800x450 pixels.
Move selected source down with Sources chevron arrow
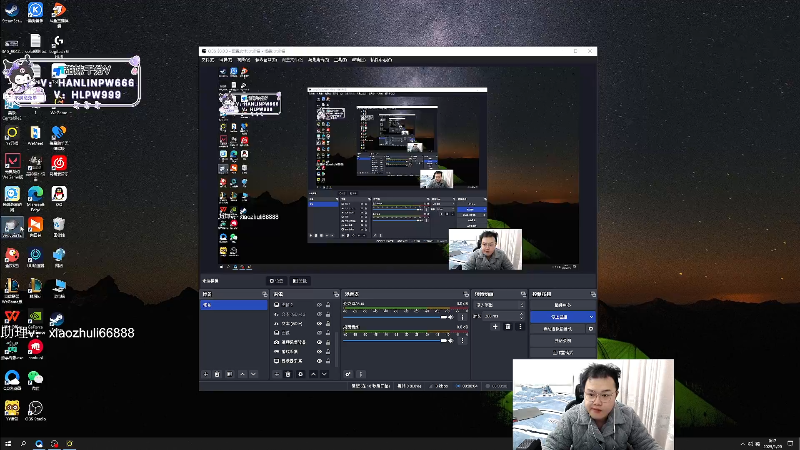tap(324, 374)
